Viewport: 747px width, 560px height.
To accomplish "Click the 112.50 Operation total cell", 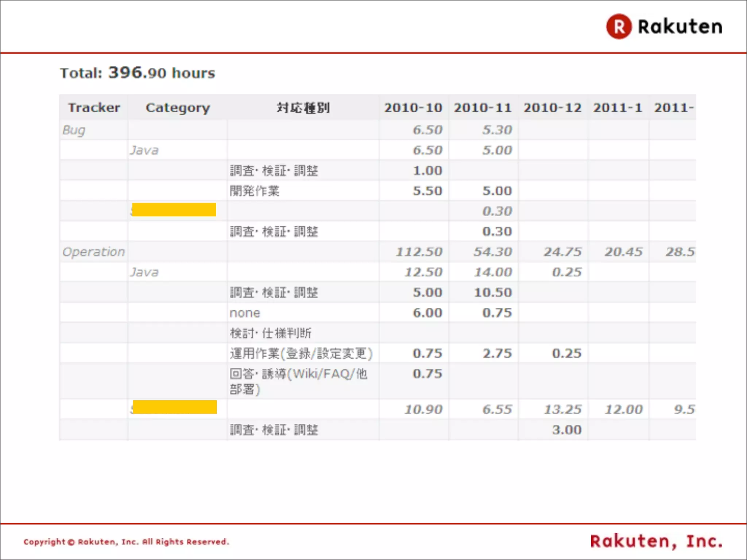I will 419,252.
